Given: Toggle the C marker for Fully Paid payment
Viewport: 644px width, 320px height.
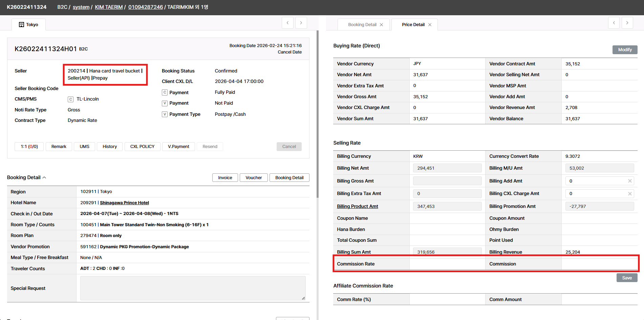Looking at the screenshot, I should point(165,92).
